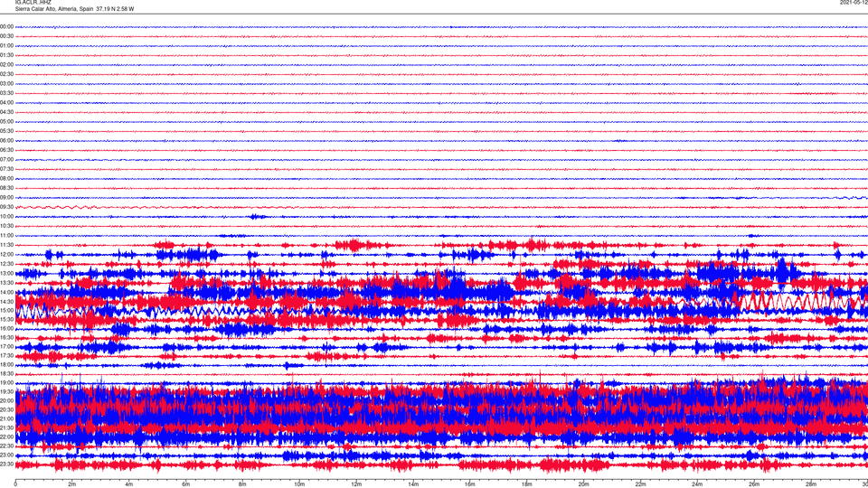Click the 15:00 time label
The height and width of the screenshot is (488, 868).
click(6, 311)
